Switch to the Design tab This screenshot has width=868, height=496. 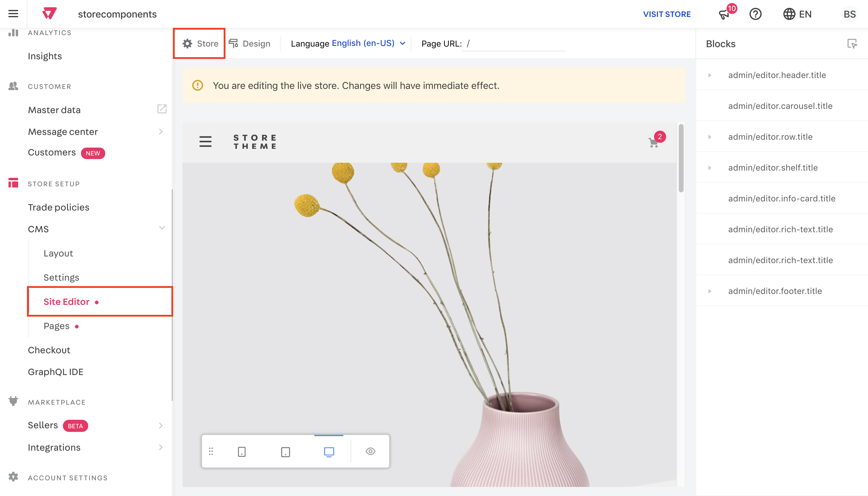click(x=250, y=44)
